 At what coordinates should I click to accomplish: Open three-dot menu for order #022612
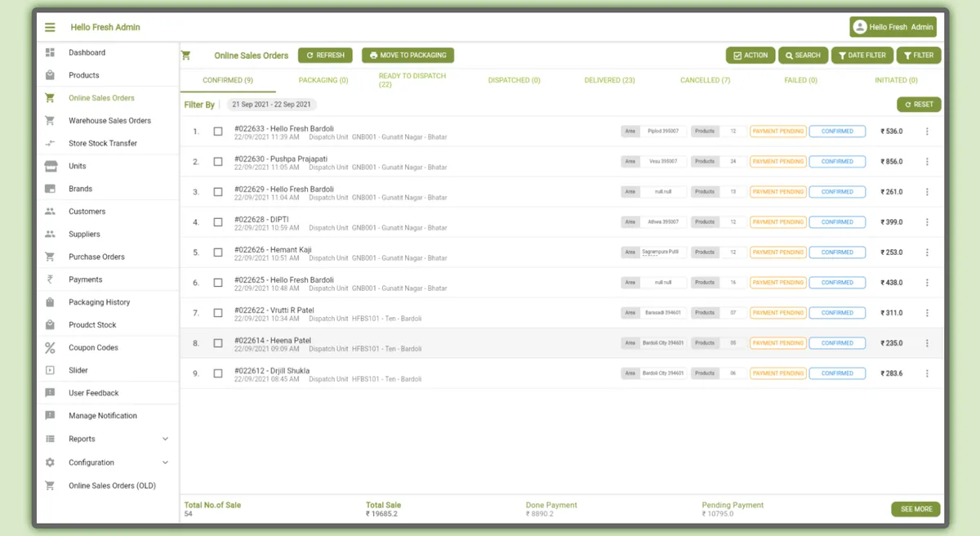click(927, 373)
